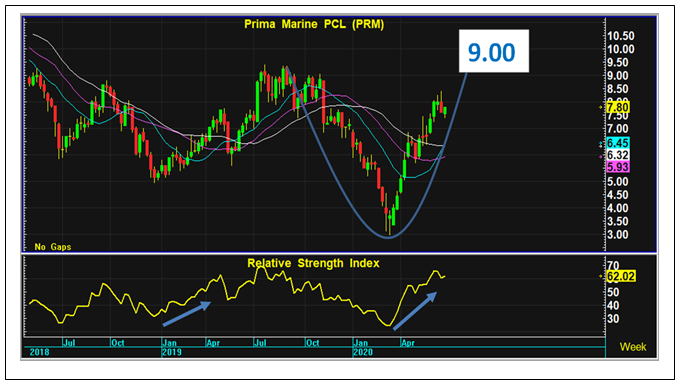Click the Week timeframe label
This screenshot has width=680, height=387.
(633, 347)
